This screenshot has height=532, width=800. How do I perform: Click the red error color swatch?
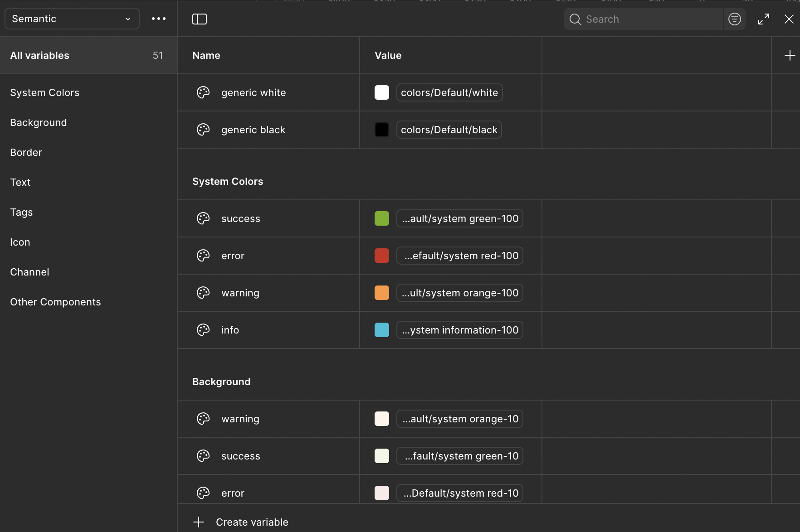coord(382,256)
